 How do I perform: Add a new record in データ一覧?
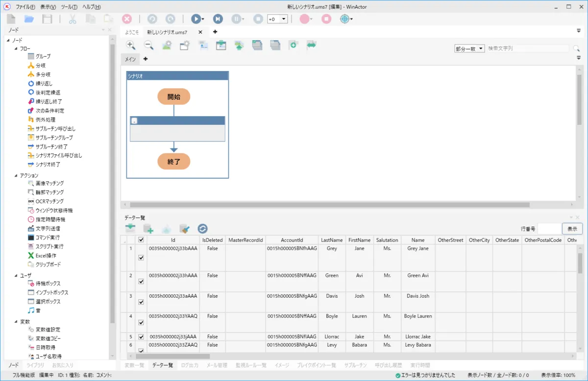[x=149, y=229]
